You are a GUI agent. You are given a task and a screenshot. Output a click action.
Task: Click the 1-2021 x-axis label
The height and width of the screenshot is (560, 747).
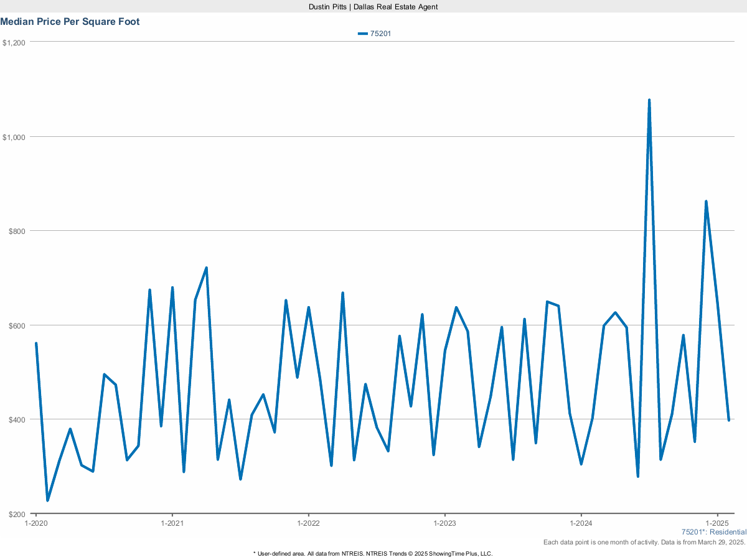click(172, 523)
